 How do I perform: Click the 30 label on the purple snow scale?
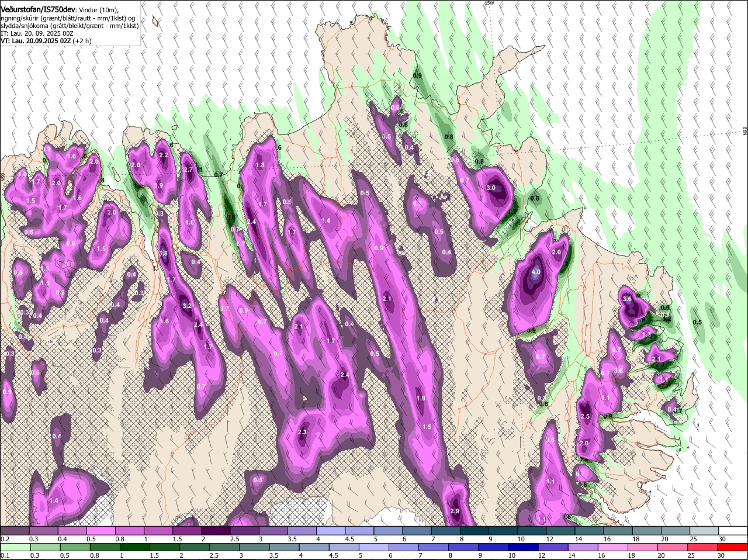point(722,538)
